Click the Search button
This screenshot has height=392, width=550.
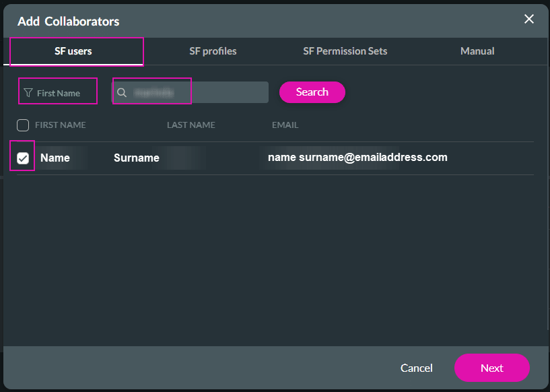tap(312, 92)
